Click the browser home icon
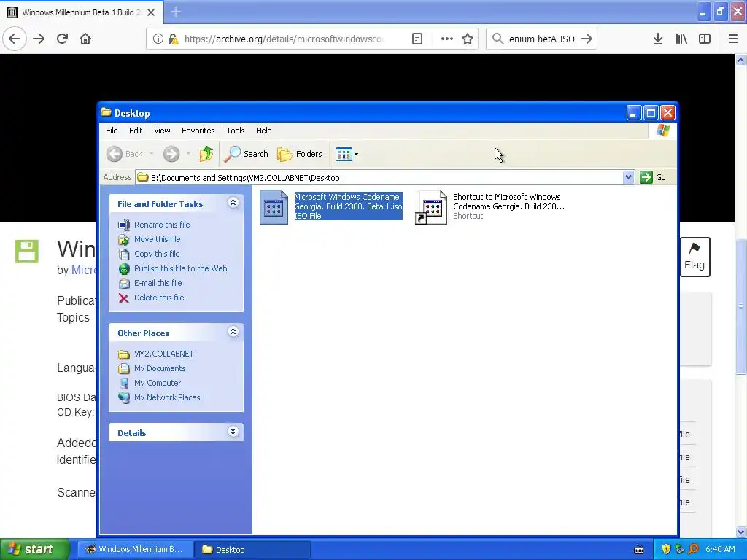 tap(85, 39)
